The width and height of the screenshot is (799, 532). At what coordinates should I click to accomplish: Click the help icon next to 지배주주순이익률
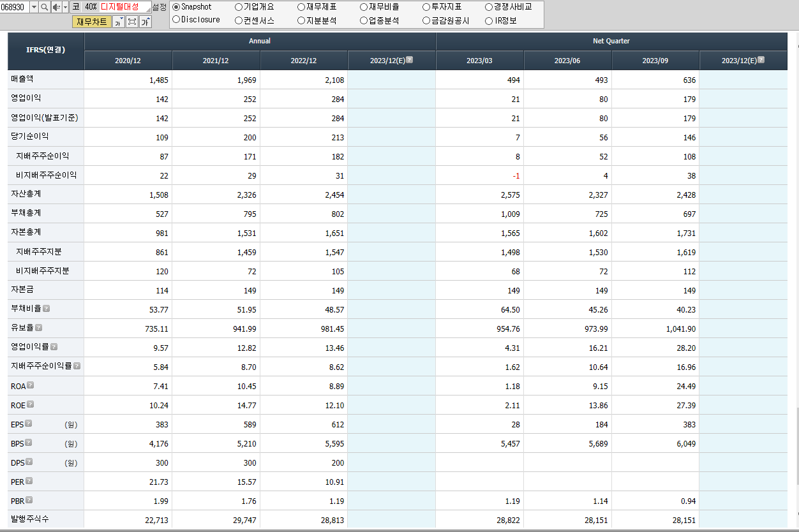tap(77, 366)
